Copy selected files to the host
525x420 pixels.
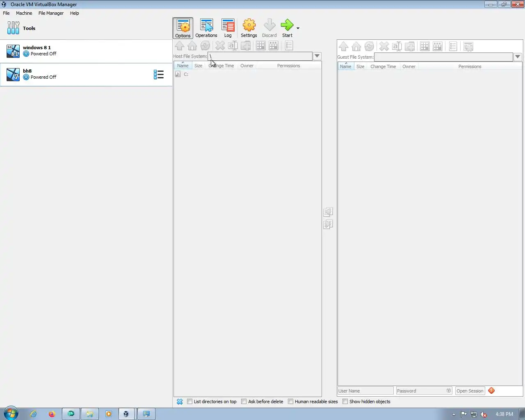coord(328,212)
